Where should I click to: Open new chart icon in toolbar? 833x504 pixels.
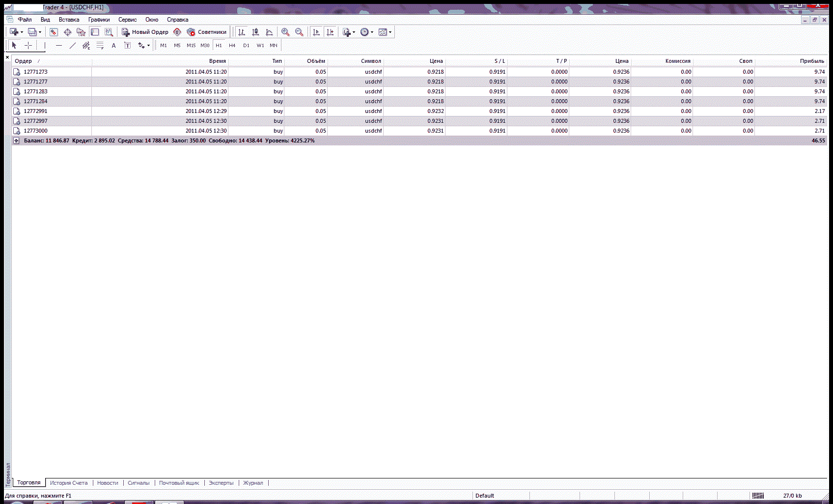[x=14, y=32]
